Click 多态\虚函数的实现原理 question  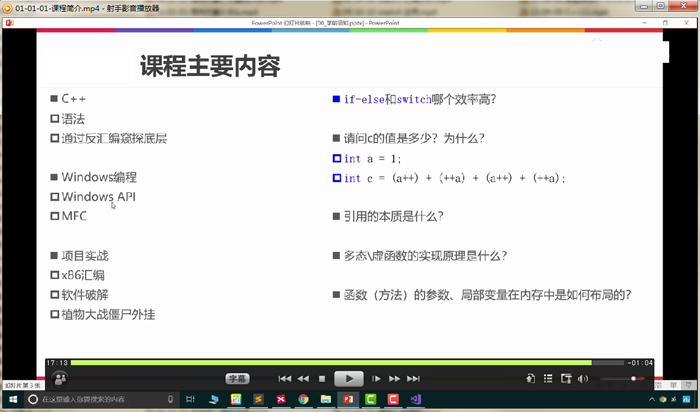coord(425,256)
